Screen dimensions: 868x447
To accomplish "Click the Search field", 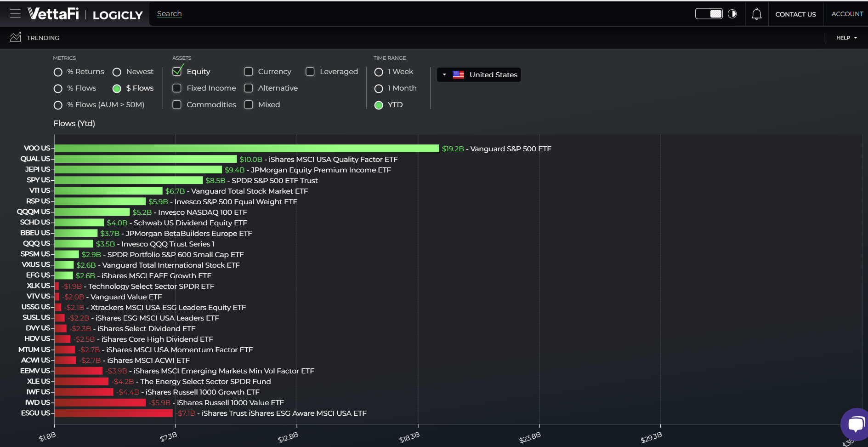I will [170, 14].
